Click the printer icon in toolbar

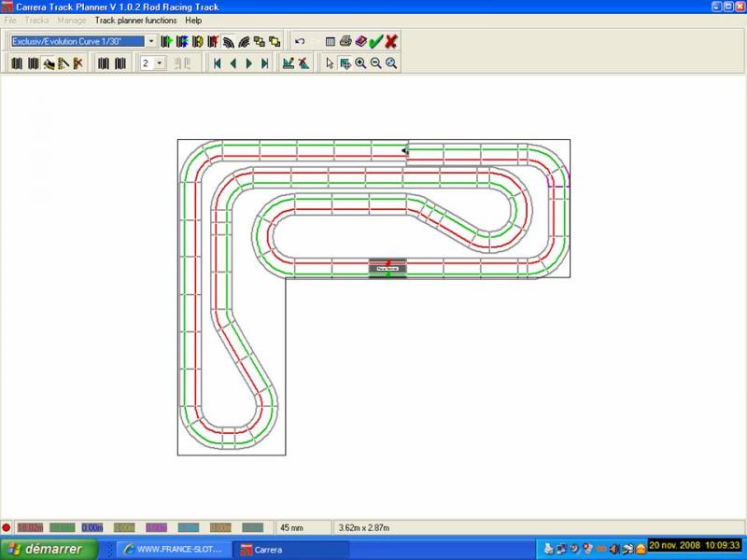(345, 41)
